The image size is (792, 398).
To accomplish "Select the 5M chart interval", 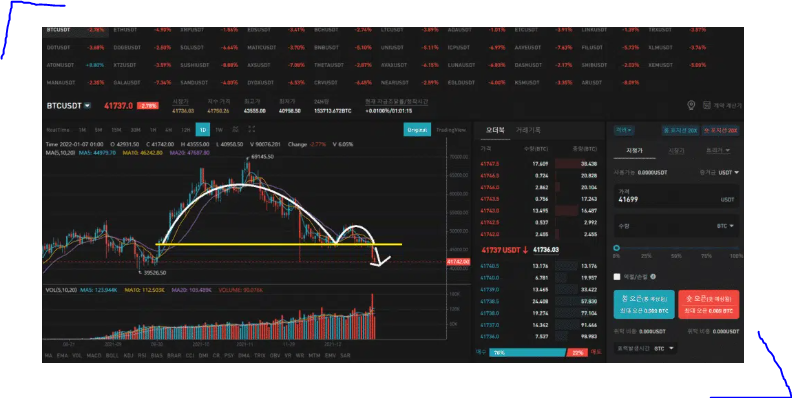I will point(98,130).
